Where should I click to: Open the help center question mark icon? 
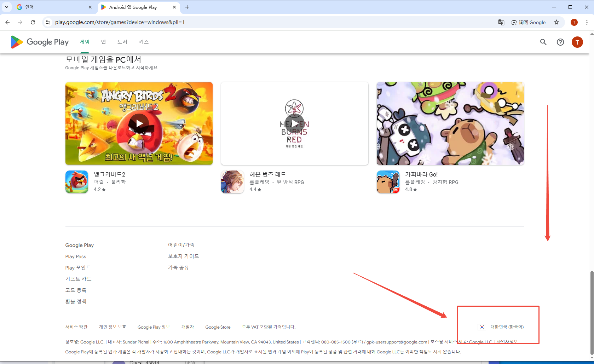560,42
